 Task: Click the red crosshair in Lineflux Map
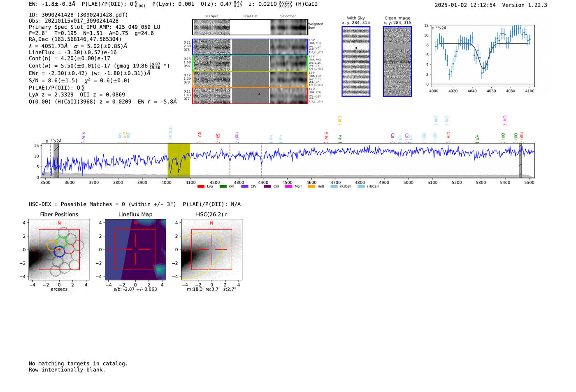tap(135, 250)
